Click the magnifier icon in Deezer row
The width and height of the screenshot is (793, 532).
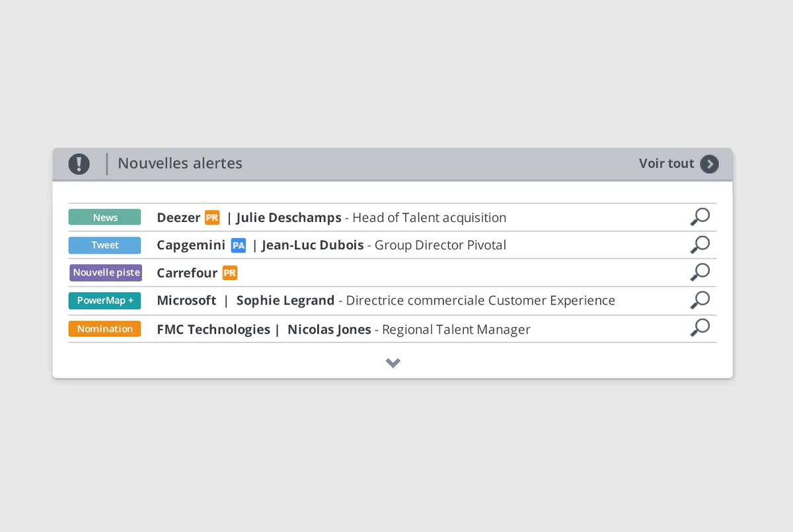click(x=699, y=217)
